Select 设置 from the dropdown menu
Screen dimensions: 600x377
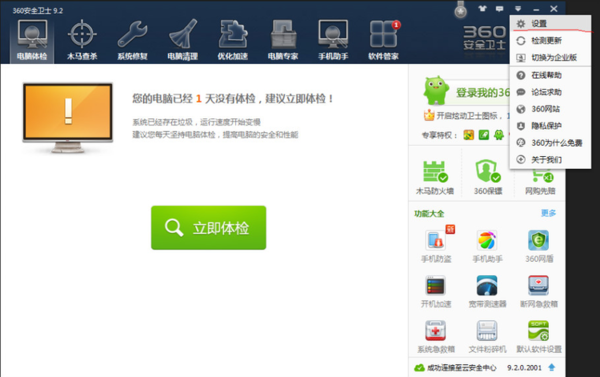[x=550, y=24]
